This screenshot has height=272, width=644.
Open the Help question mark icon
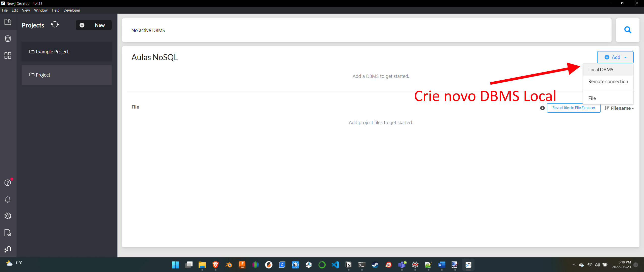pyautogui.click(x=8, y=183)
